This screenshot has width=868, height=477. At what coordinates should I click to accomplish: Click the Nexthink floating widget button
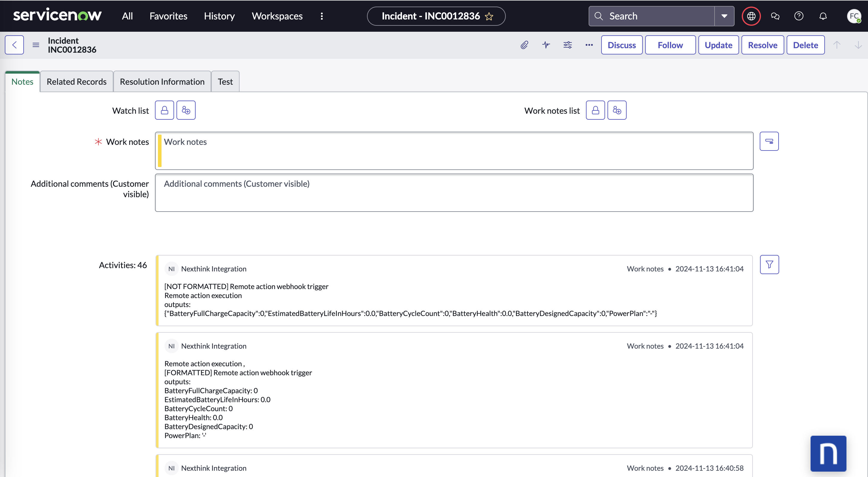coord(828,453)
